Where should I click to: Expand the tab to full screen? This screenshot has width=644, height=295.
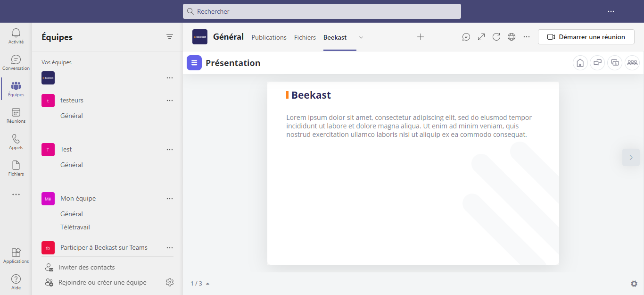click(481, 37)
